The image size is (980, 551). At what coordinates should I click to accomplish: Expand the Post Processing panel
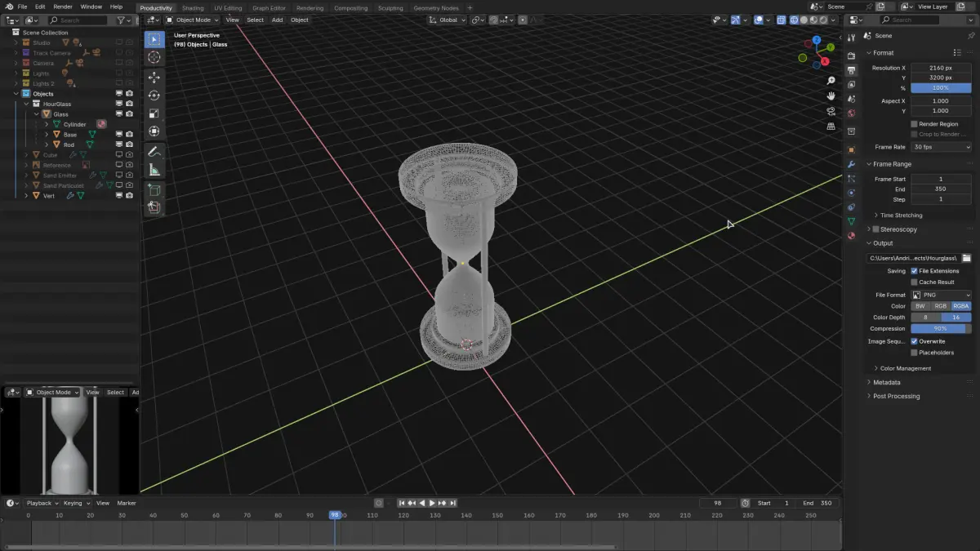pyautogui.click(x=896, y=396)
